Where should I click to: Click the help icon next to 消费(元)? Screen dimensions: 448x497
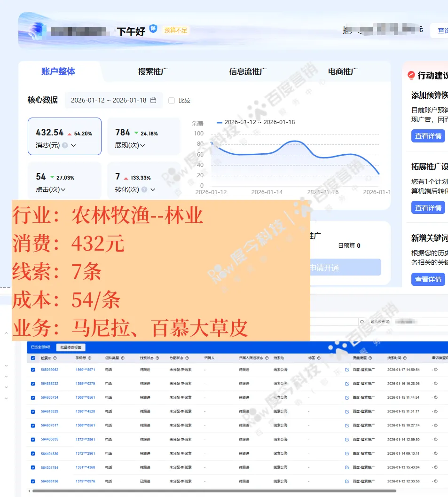[x=65, y=145]
